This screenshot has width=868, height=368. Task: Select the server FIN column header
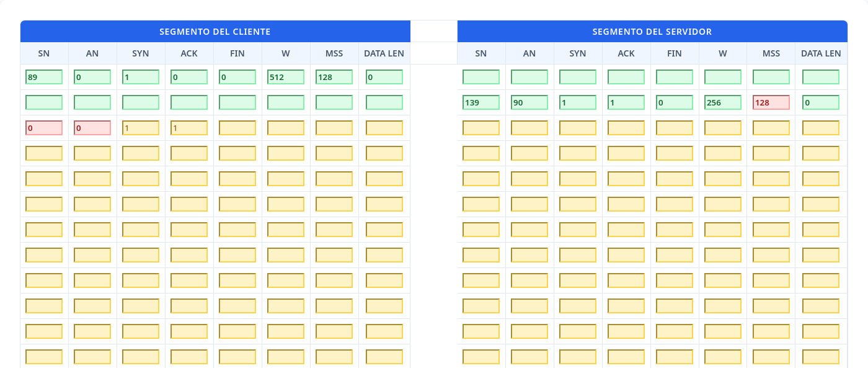[x=675, y=53]
